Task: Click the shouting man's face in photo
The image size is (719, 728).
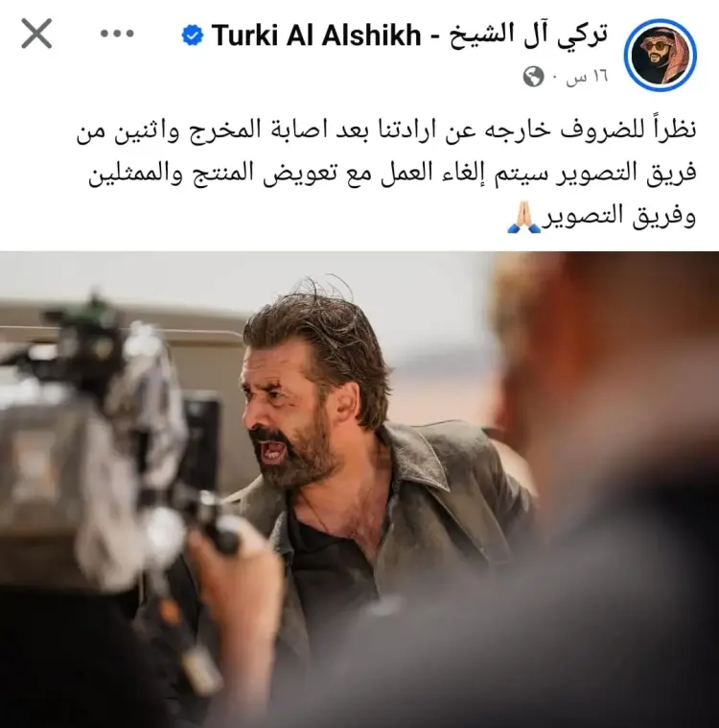Action: (288, 413)
